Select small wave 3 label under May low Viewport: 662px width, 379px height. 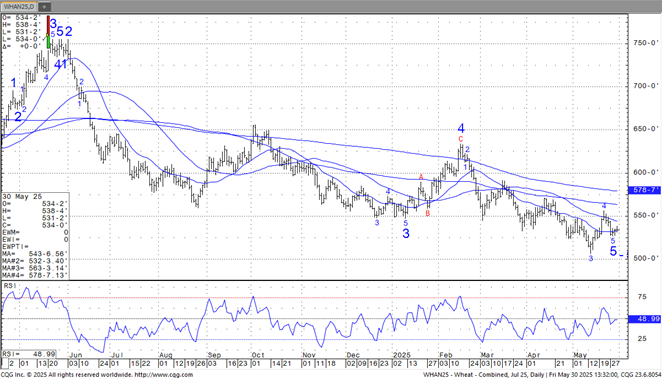point(591,258)
